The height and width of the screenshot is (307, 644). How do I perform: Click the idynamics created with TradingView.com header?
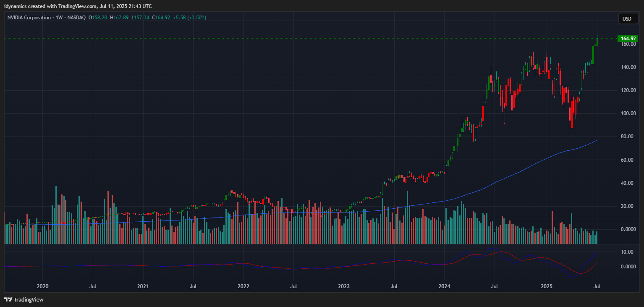coord(78,6)
